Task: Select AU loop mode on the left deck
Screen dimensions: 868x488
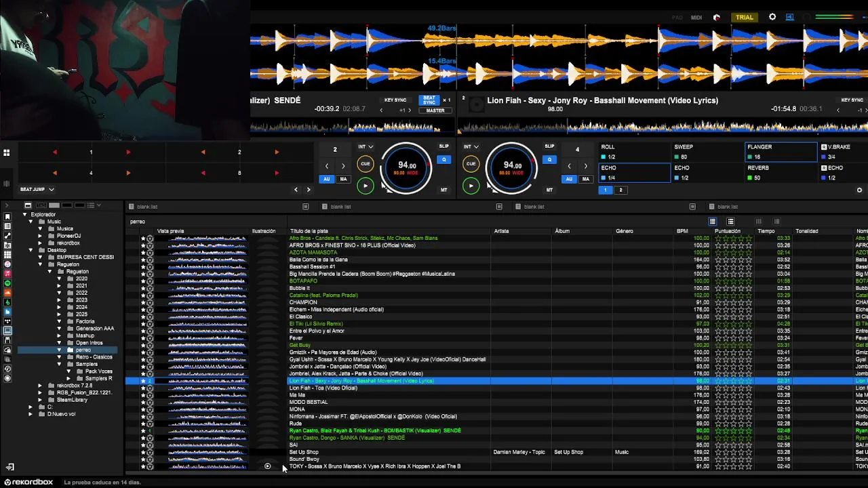Action: pyautogui.click(x=327, y=179)
